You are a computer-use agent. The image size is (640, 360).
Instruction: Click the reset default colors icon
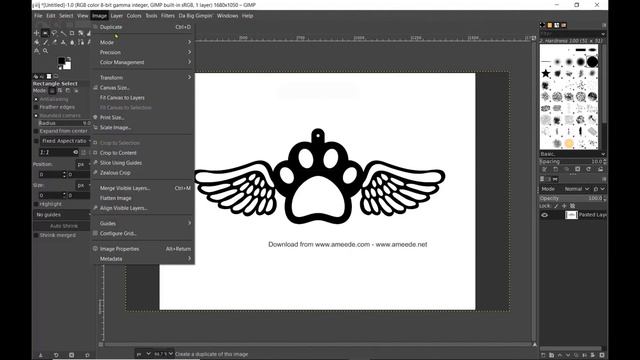tap(60, 68)
